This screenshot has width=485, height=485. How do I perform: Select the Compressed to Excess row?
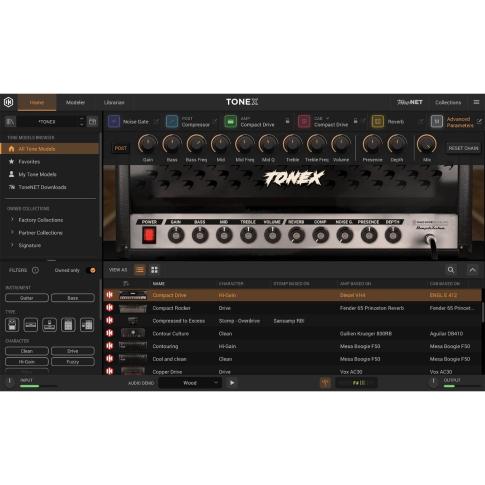293,321
